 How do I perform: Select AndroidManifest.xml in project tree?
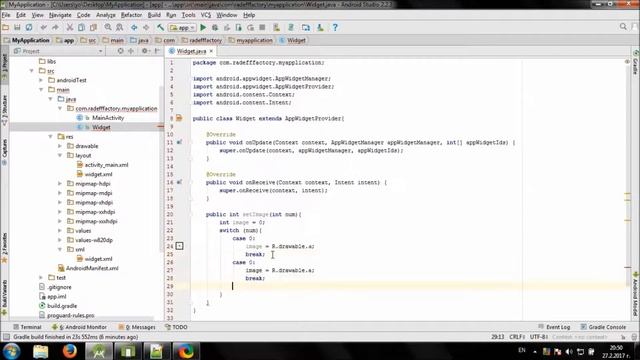tap(92, 268)
